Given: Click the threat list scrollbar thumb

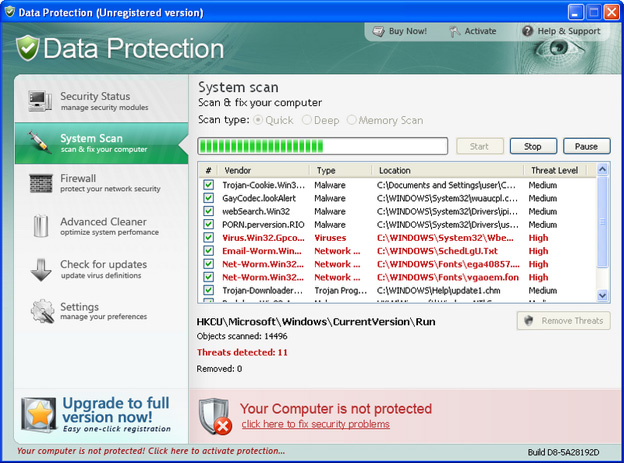Looking at the screenshot, I should pyautogui.click(x=603, y=222).
